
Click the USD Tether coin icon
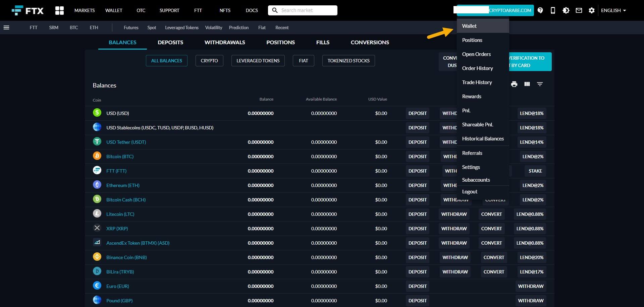[x=97, y=141]
